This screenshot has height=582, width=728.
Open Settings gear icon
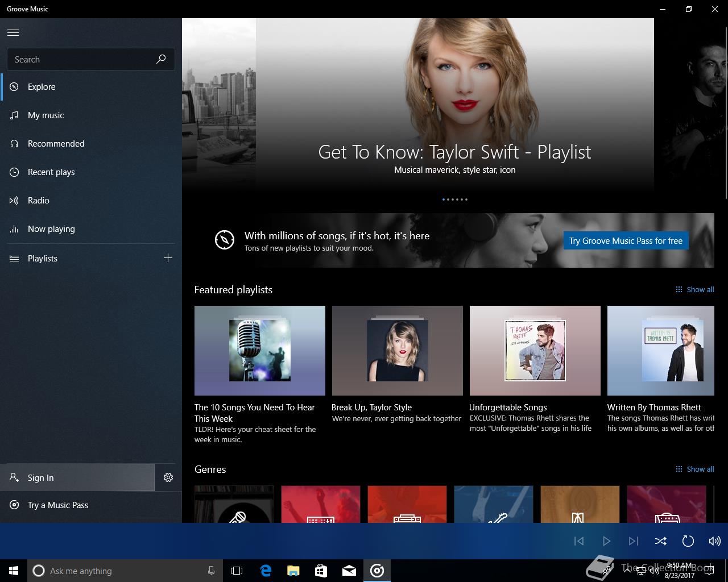coord(168,477)
